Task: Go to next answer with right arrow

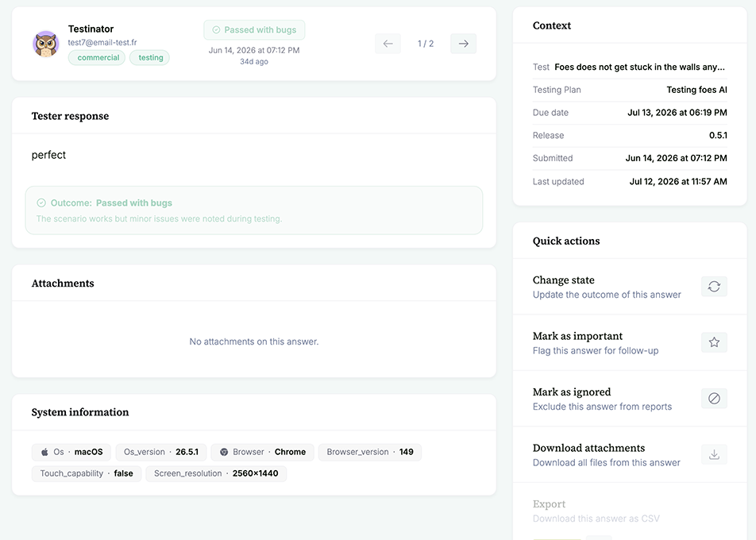Action: tap(463, 44)
